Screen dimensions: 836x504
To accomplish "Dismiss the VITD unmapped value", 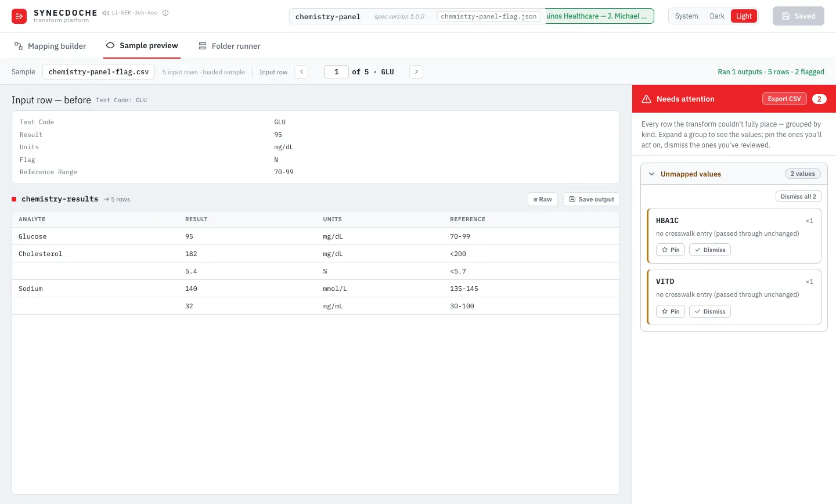I will point(710,311).
